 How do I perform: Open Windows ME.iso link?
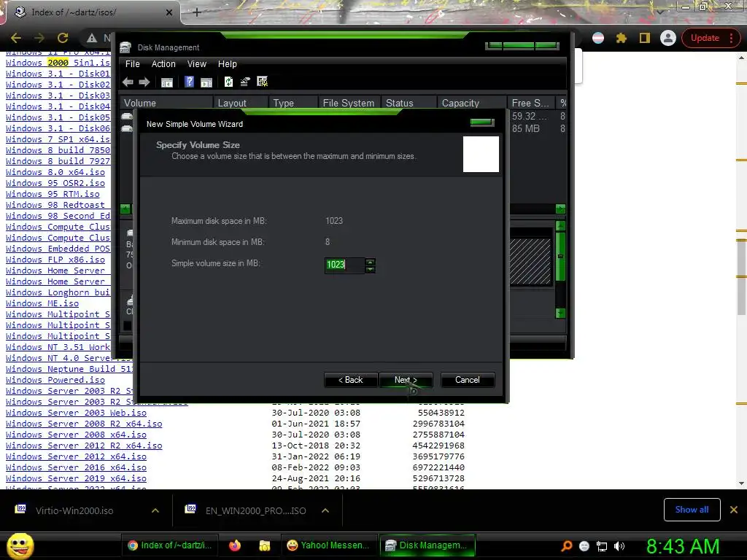click(x=42, y=303)
